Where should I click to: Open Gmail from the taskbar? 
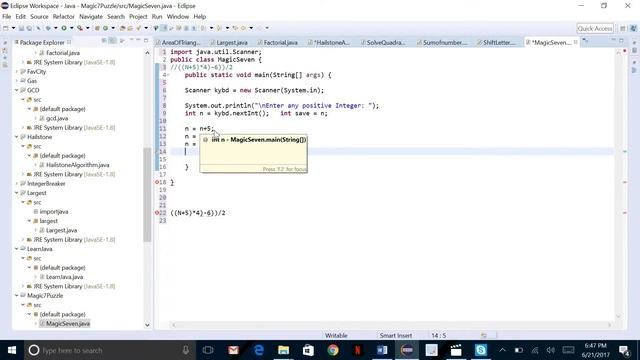[233, 350]
